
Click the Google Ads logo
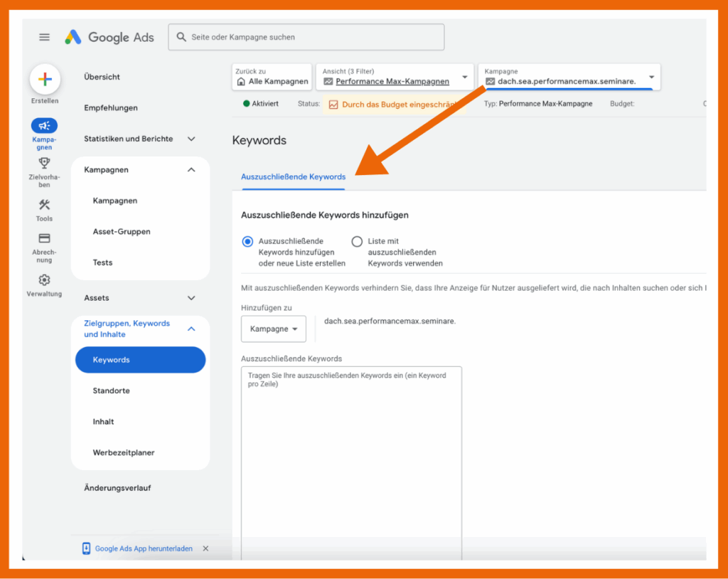pyautogui.click(x=108, y=36)
